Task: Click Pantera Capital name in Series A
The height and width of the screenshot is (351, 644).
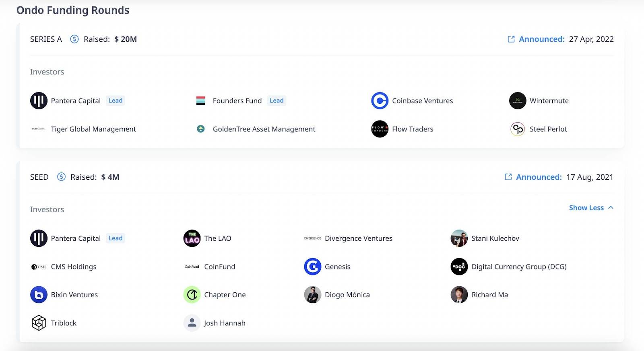Action: pyautogui.click(x=76, y=101)
